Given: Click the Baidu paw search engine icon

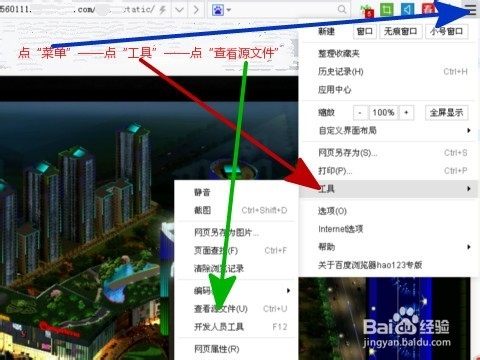Looking at the screenshot, I should tap(218, 10).
